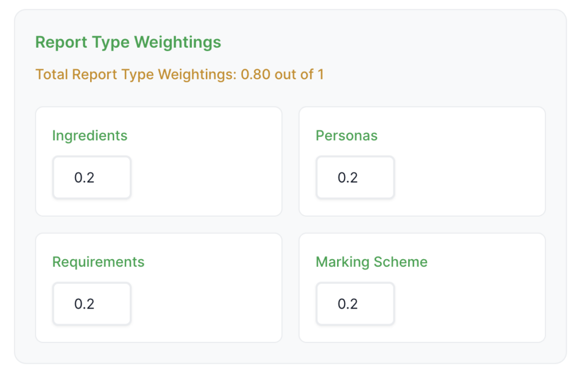
Task: Click the Marking Scheme weighting field
Action: coord(355,303)
